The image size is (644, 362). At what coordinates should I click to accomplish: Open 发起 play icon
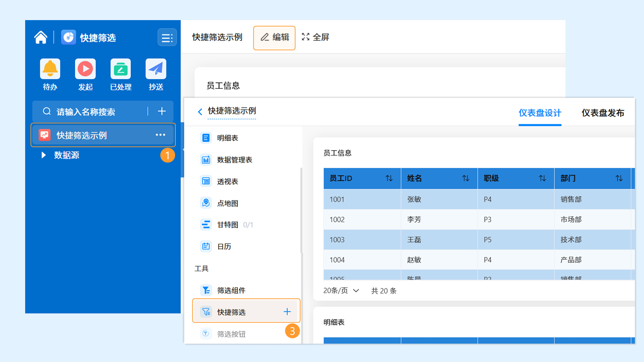[85, 69]
